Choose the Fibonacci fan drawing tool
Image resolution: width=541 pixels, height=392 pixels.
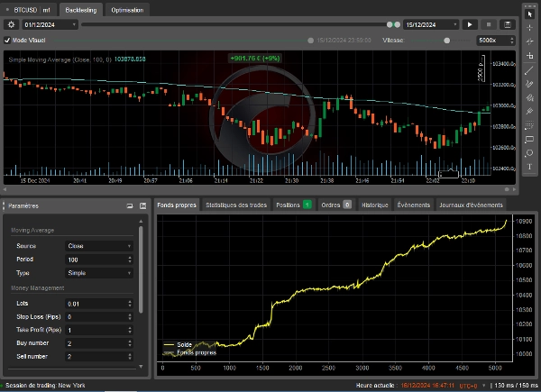click(x=529, y=97)
